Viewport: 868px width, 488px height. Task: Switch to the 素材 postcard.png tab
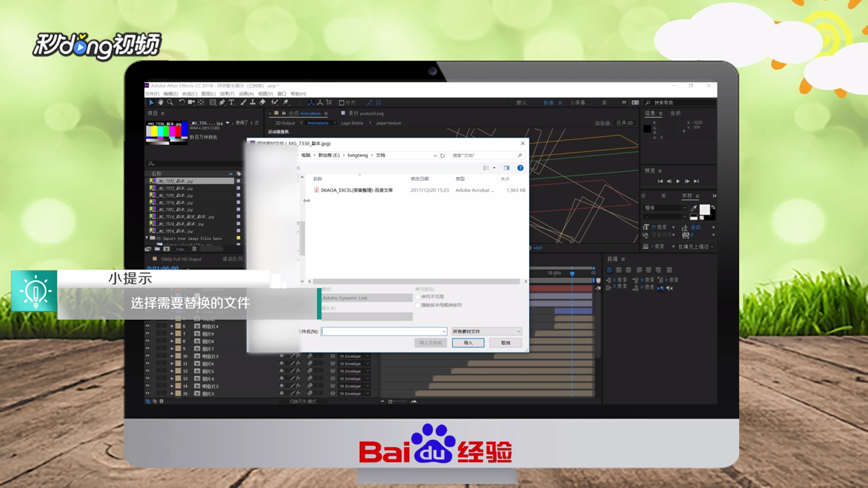pos(366,113)
